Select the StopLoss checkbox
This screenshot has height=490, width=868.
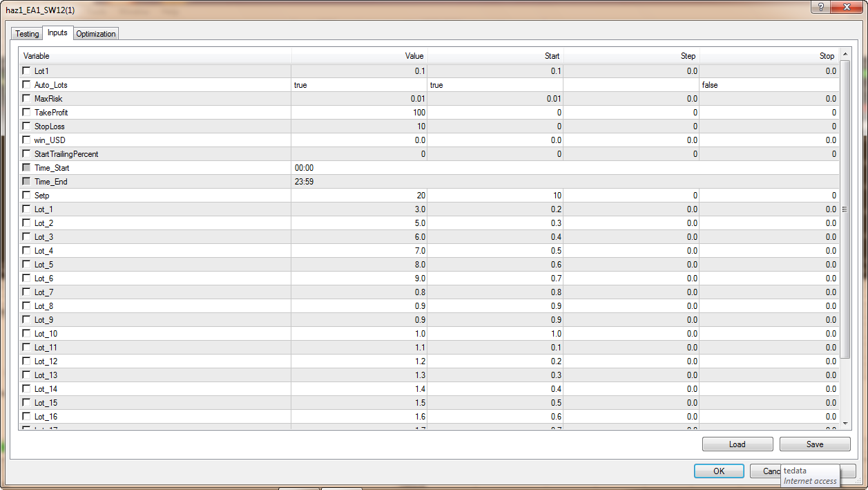(x=27, y=126)
